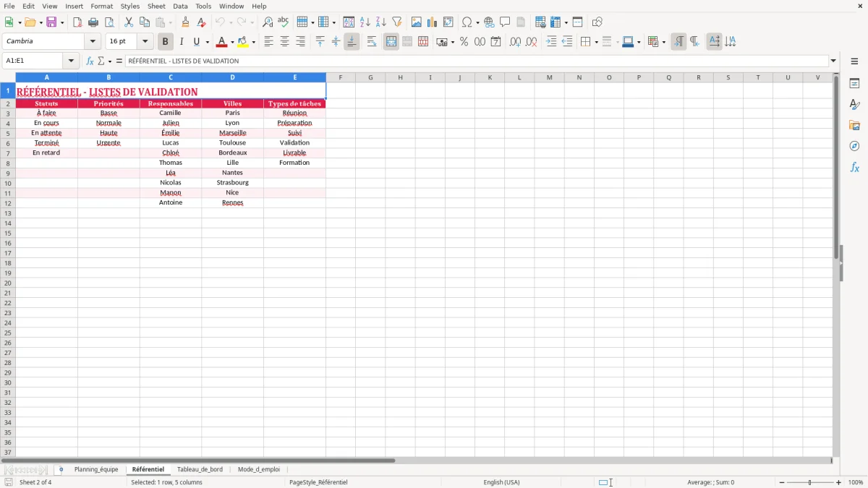Add a decimal place
The image size is (868, 488).
click(x=515, y=42)
